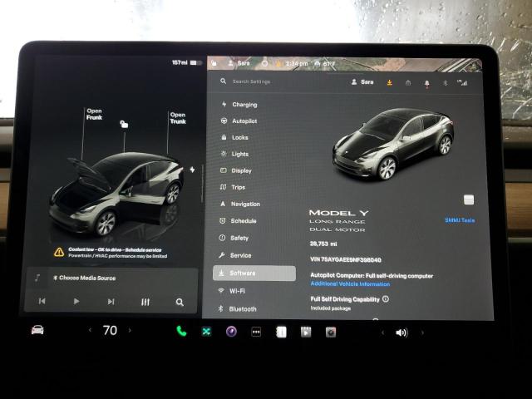Open Additional Vehicle Information link
Screen dimensions: 532x399
pyautogui.click(x=350, y=284)
